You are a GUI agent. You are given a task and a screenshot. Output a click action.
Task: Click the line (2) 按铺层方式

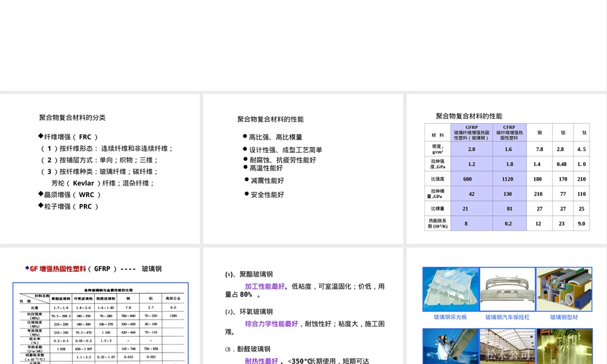pos(99,160)
